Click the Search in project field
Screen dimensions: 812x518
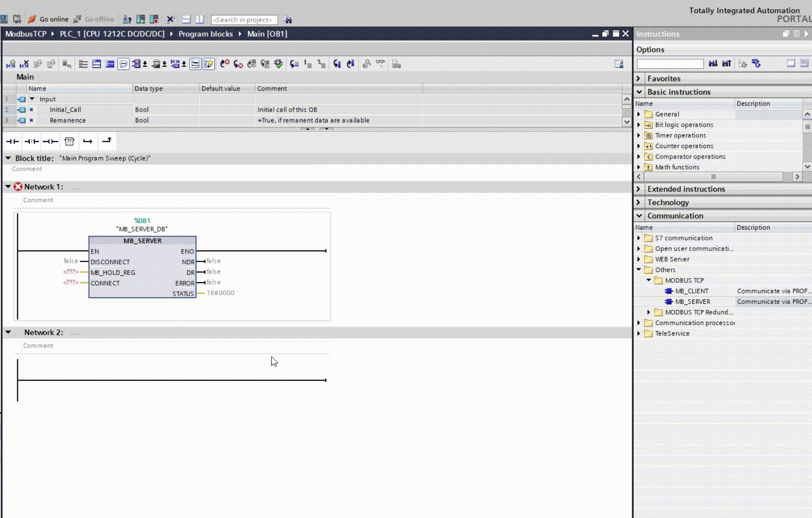[x=244, y=20]
